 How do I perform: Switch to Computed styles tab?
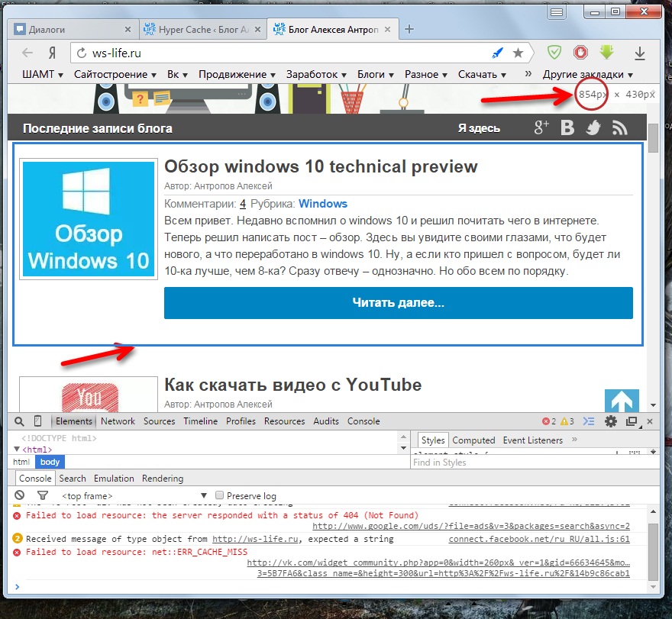(473, 440)
